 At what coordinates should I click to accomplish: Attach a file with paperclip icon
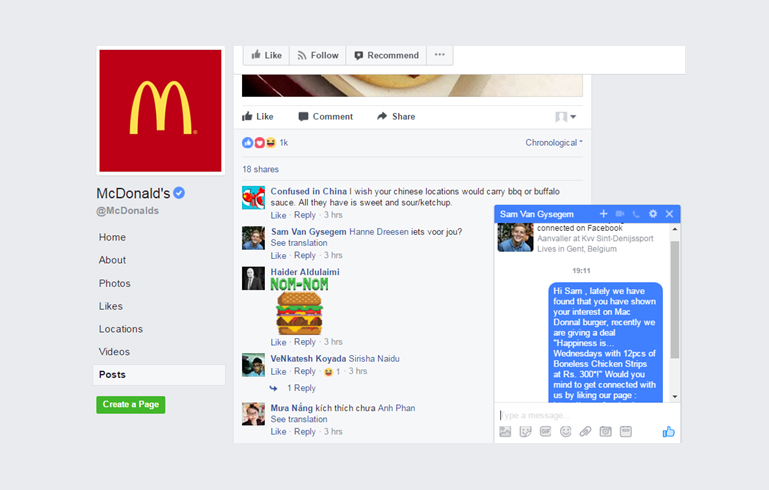[585, 432]
